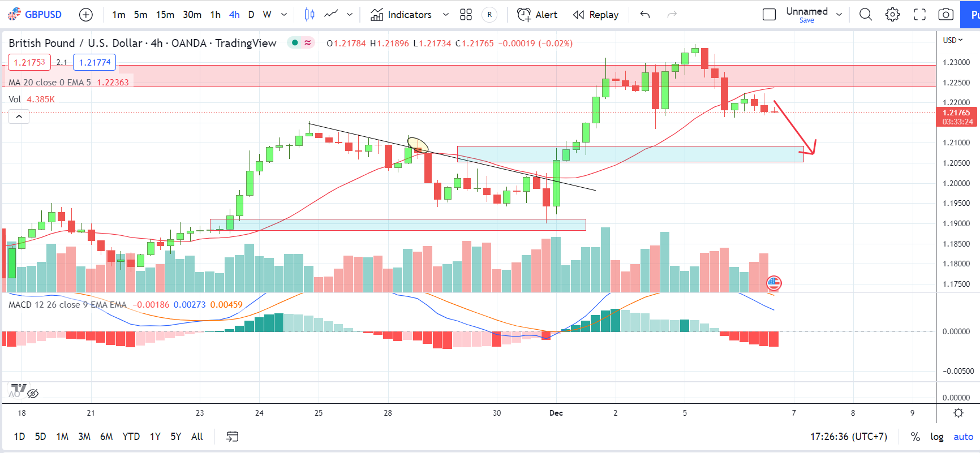Click the candlestick chart type icon
This screenshot has width=980, height=453.
click(310, 15)
